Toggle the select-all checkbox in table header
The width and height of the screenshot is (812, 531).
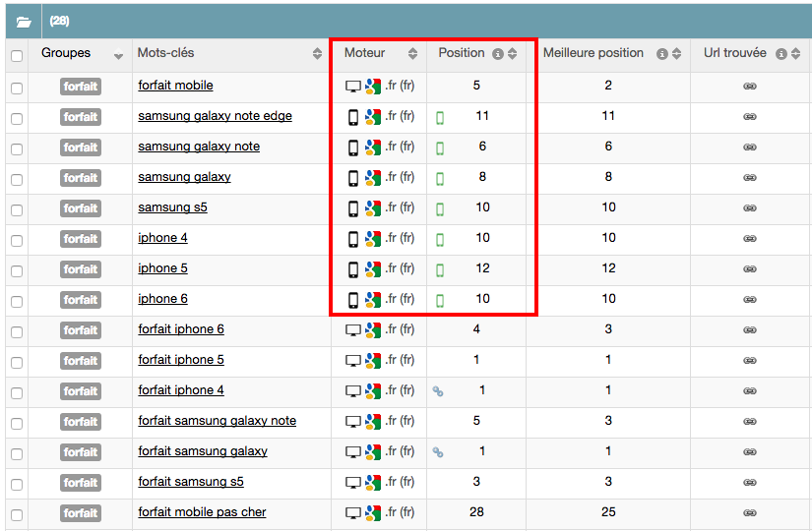[17, 56]
